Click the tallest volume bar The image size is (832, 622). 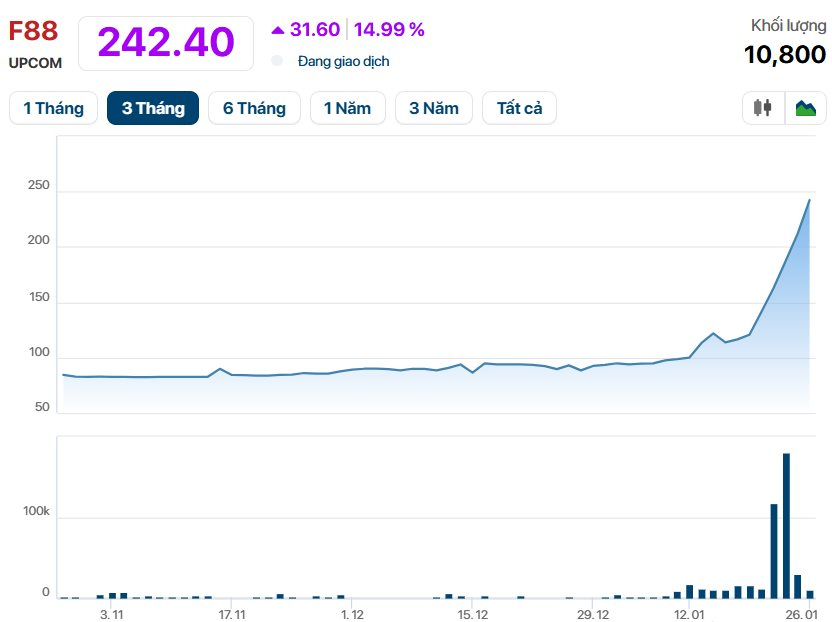pyautogui.click(x=786, y=525)
